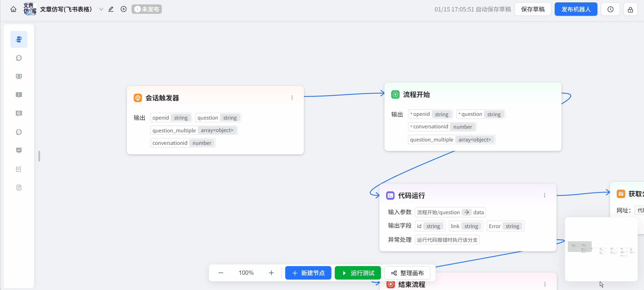This screenshot has width=644, height=290.
Task: Click the 代码运行 node icon
Action: pyautogui.click(x=390, y=195)
